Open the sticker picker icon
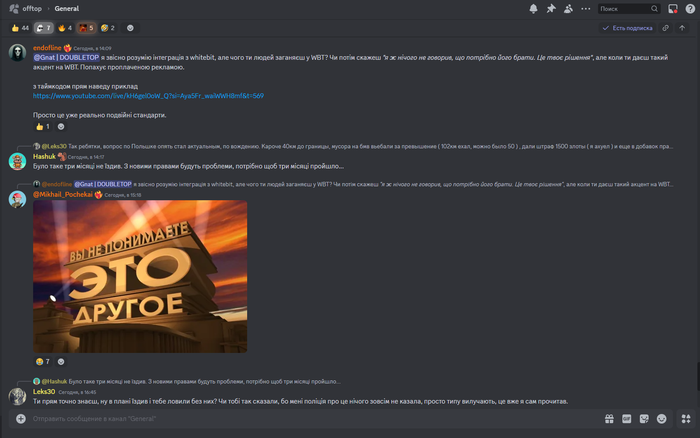 pos(644,419)
